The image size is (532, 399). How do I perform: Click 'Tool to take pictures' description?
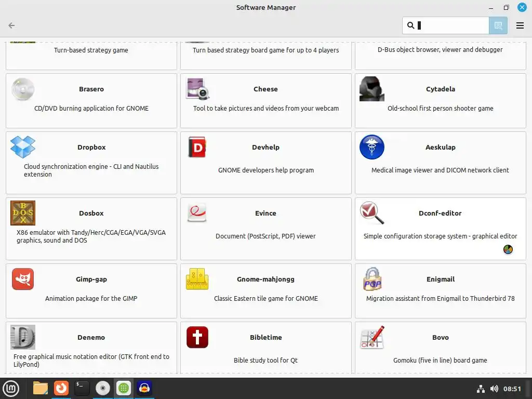coord(265,109)
